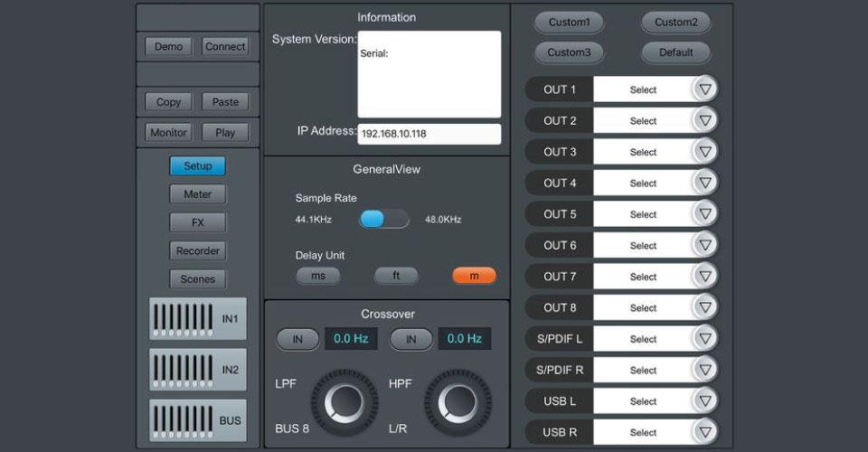This screenshot has height=452, width=868.
Task: Switch to the Meter page
Action: (x=197, y=194)
